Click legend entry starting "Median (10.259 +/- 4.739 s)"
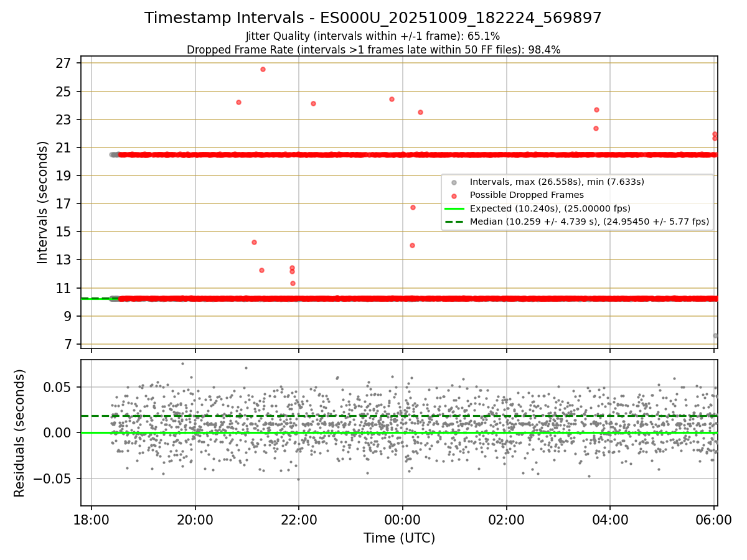747x560 pixels. coord(589,221)
